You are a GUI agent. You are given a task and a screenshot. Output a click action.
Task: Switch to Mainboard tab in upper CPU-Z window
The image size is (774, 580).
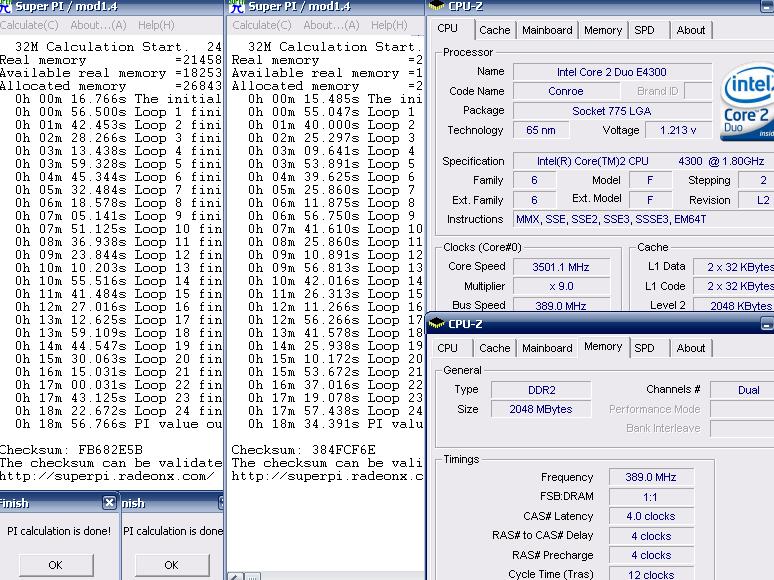[x=547, y=30]
